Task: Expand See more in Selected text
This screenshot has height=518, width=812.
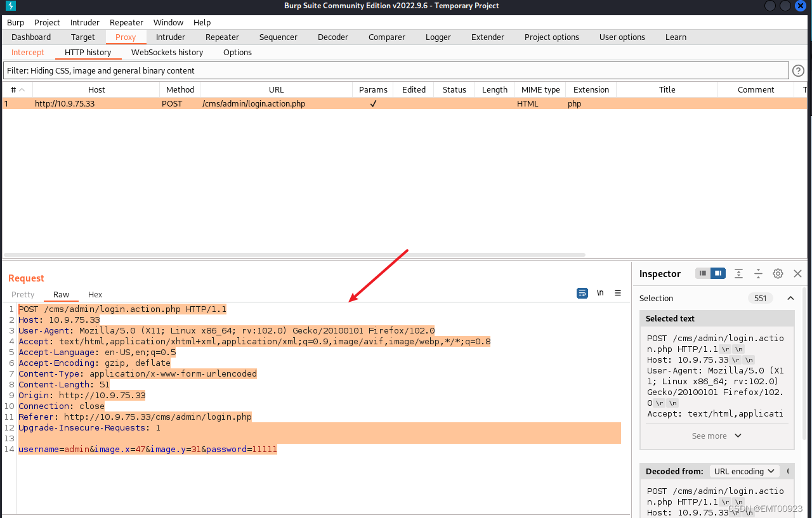Action: point(717,436)
